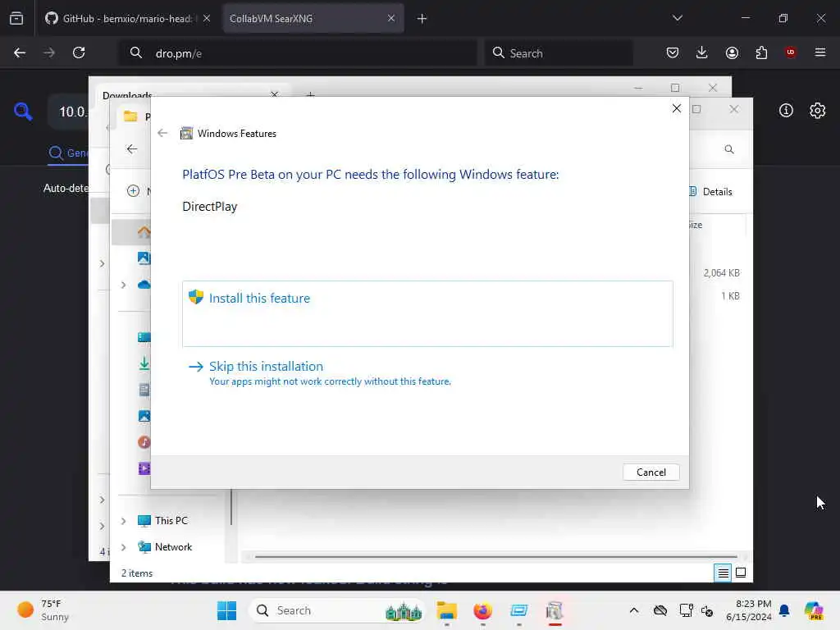Click the 2,064 KB file size
The width and height of the screenshot is (840, 630).
pos(721,273)
